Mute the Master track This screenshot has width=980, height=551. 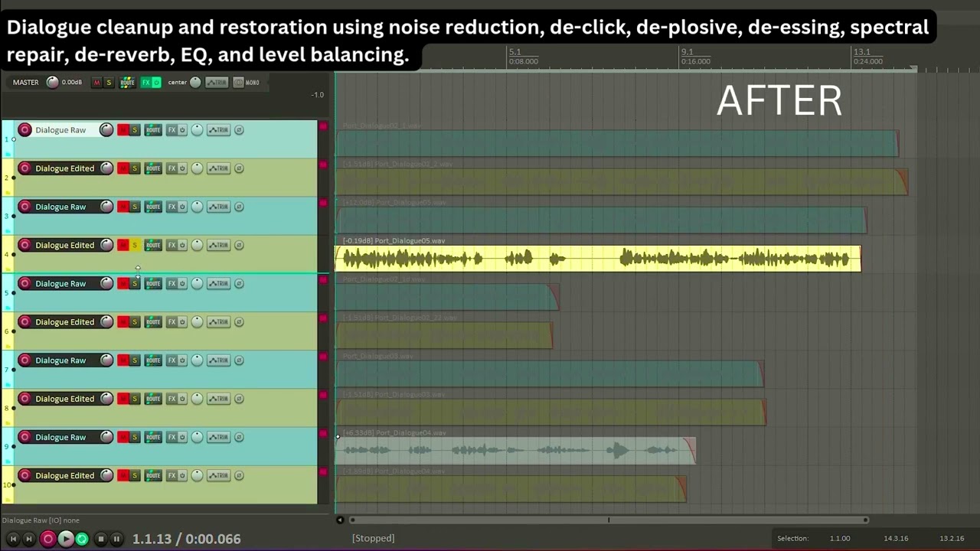click(96, 83)
